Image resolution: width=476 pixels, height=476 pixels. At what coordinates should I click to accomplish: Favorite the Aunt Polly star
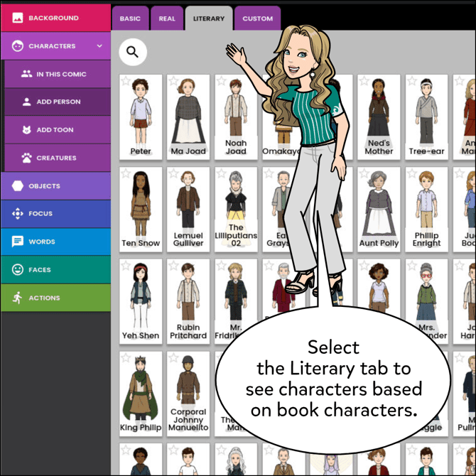364,173
